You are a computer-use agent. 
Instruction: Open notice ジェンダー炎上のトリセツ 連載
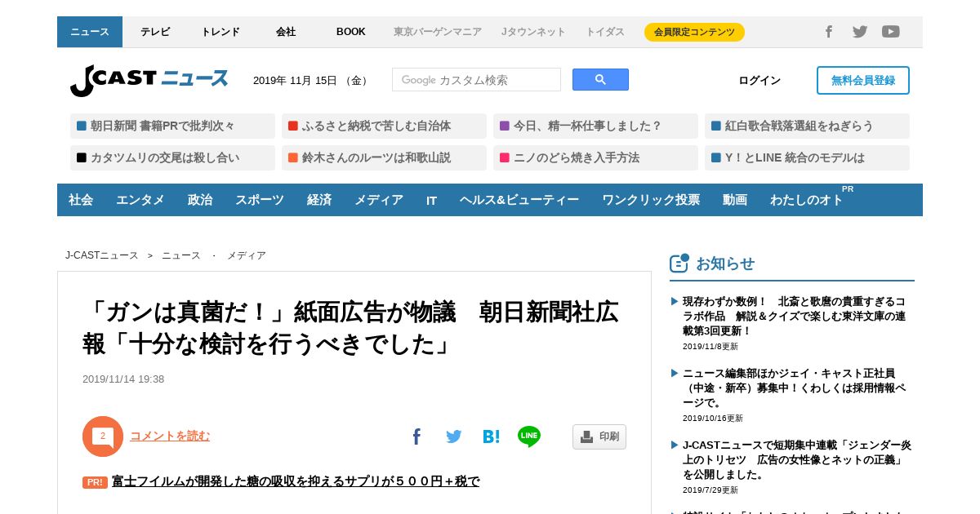tap(797, 459)
